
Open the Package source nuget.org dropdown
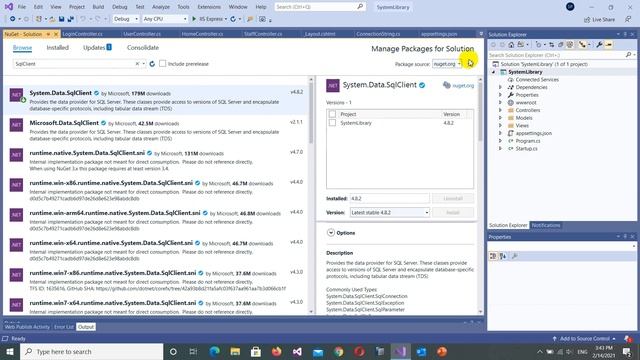coord(447,64)
